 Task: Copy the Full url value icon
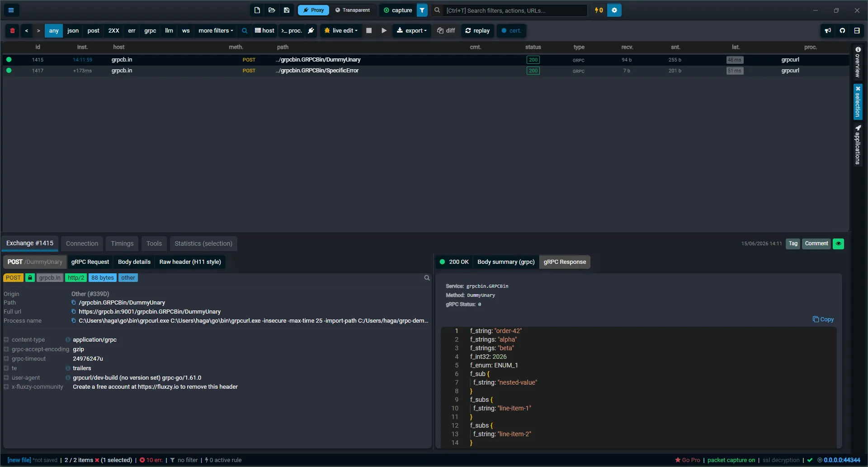(74, 311)
